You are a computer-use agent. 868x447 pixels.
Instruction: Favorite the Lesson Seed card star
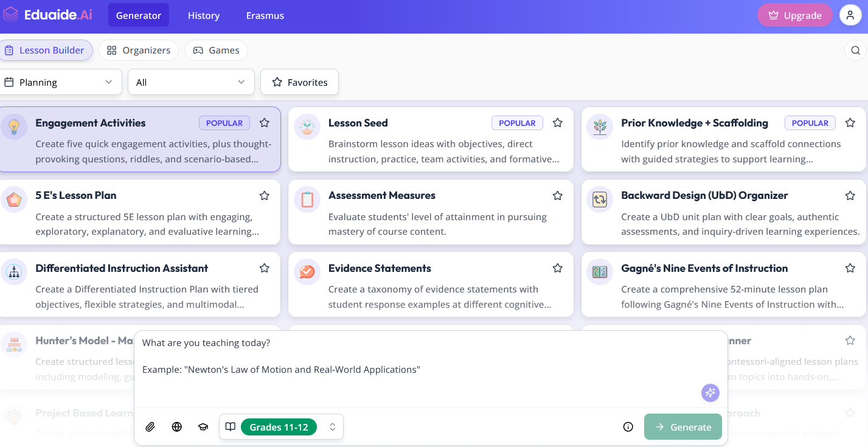557,123
